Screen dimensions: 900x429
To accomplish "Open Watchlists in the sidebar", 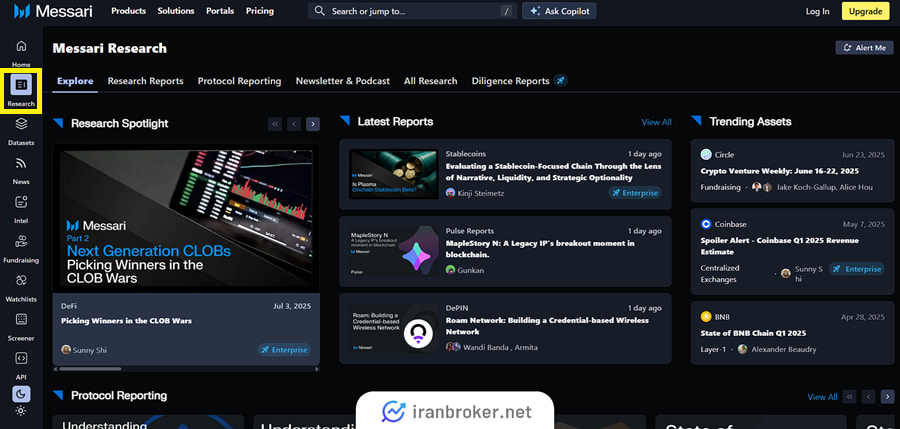I will 21,287.
